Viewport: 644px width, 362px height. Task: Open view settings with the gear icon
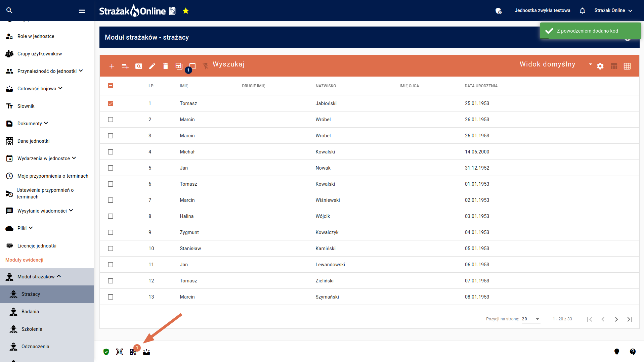(x=600, y=66)
